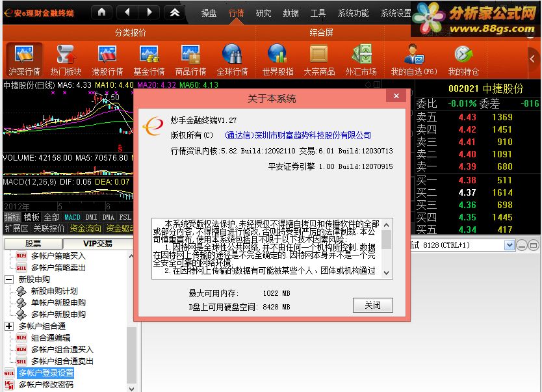Close the 关于本系统 dialog with X
Screen dimensions: 542x392
coord(396,96)
